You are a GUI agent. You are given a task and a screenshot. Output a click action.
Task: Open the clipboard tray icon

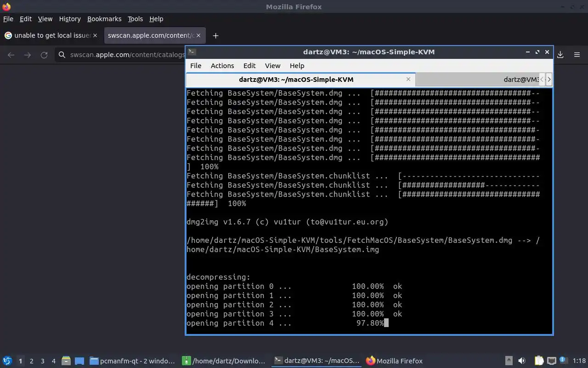pyautogui.click(x=539, y=361)
